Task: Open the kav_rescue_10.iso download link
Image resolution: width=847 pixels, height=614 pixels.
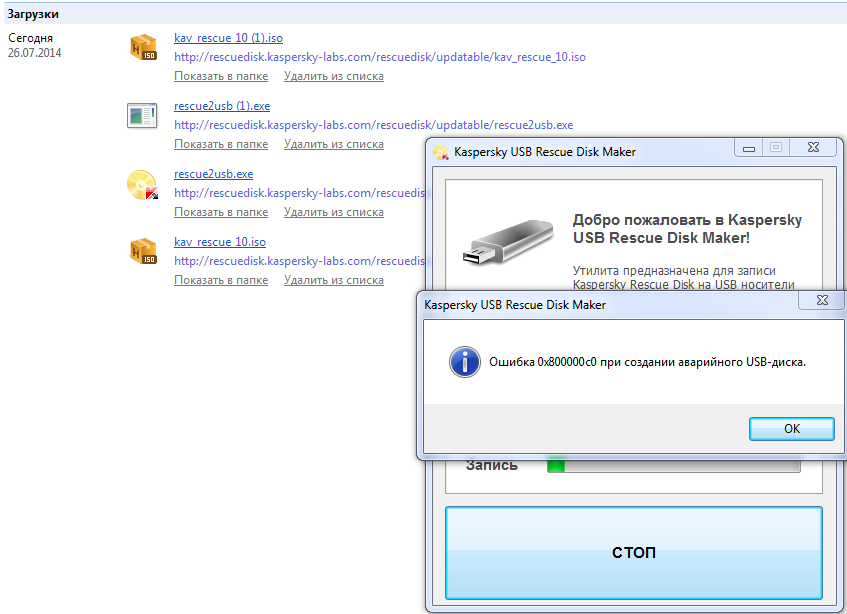Action: tap(220, 242)
